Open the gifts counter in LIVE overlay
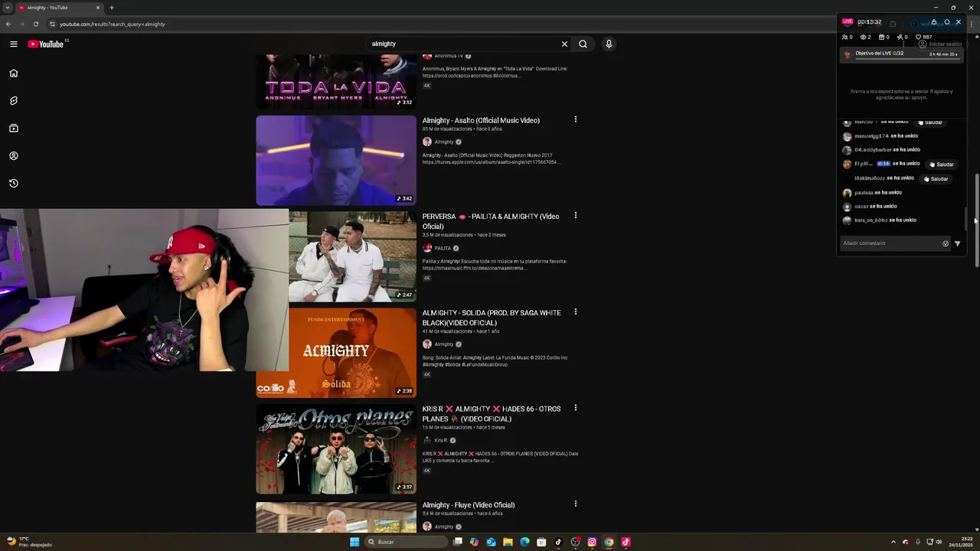 (884, 37)
